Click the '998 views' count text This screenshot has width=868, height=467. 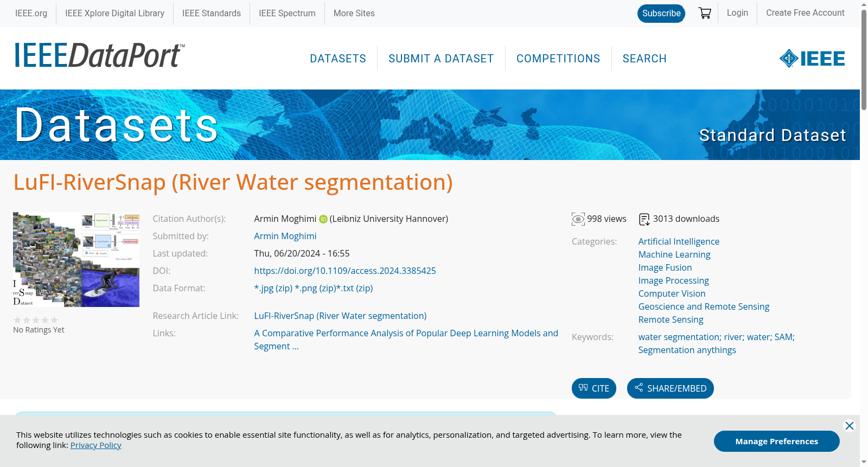click(x=607, y=219)
